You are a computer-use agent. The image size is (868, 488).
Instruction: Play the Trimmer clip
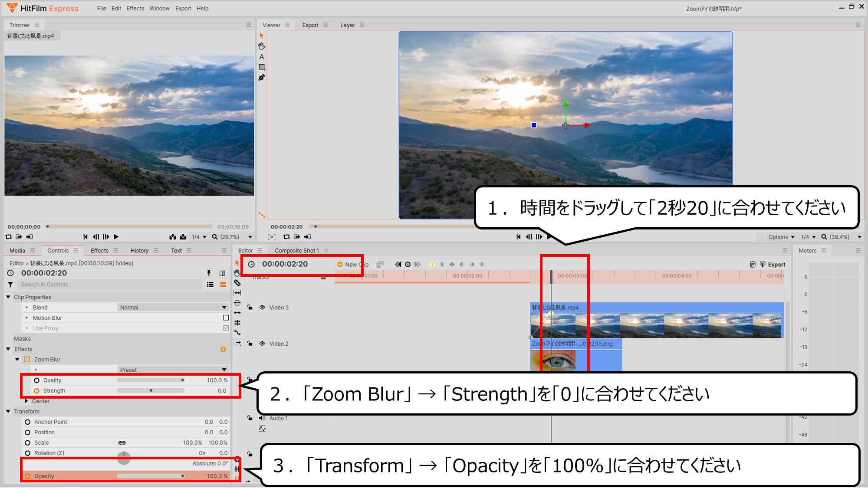(116, 237)
